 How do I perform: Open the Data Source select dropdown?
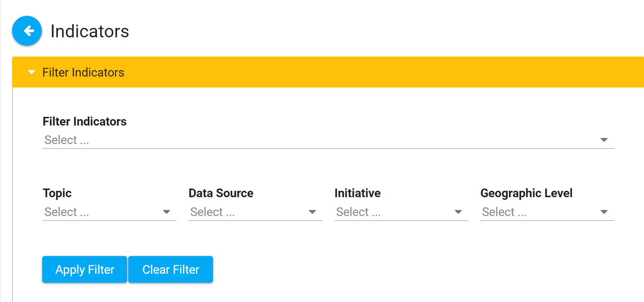tap(255, 212)
